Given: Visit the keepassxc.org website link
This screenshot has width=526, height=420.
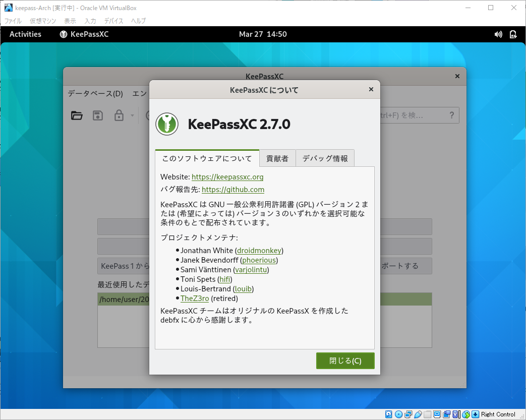Looking at the screenshot, I should coord(227,177).
